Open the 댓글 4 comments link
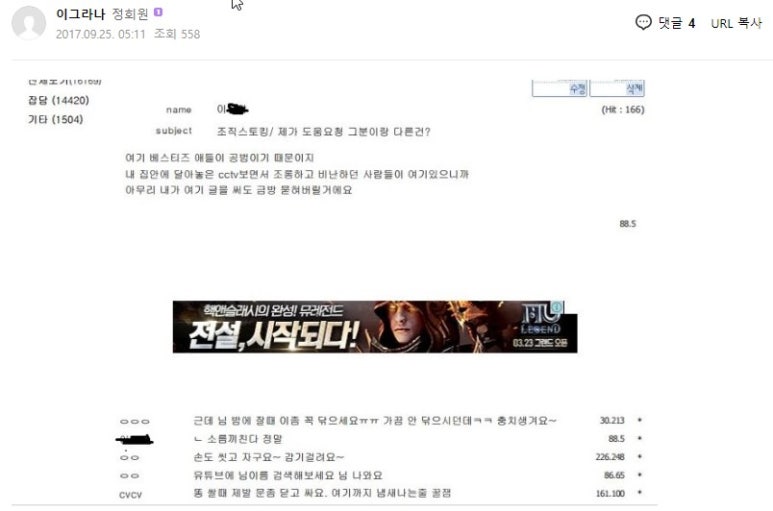Screen dimensions: 773x511 point(676,23)
